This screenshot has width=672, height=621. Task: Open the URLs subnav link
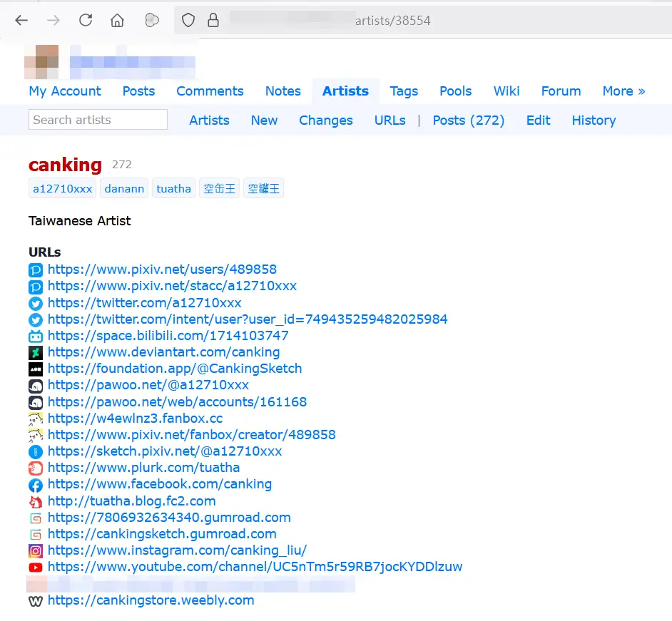(x=390, y=120)
